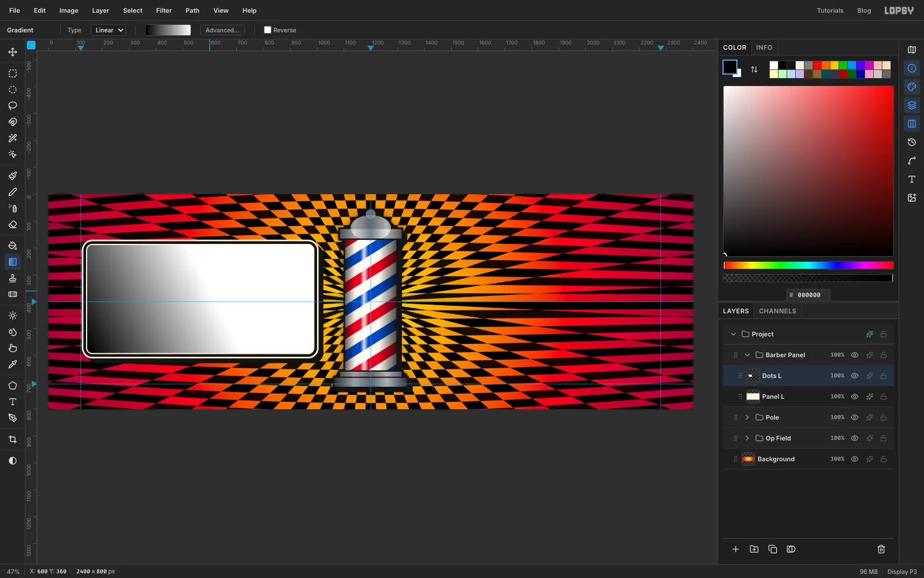Create a new layer group
Screen dimensions: 924x578
pos(754,549)
